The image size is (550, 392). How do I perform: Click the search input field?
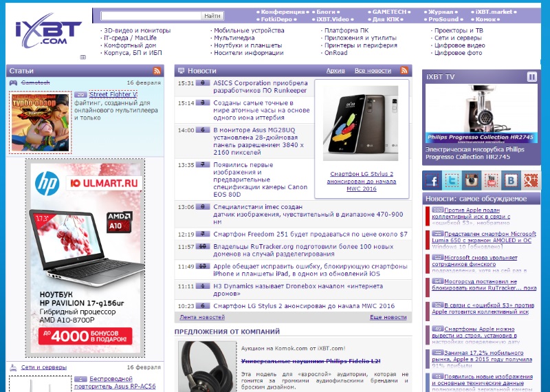click(151, 16)
